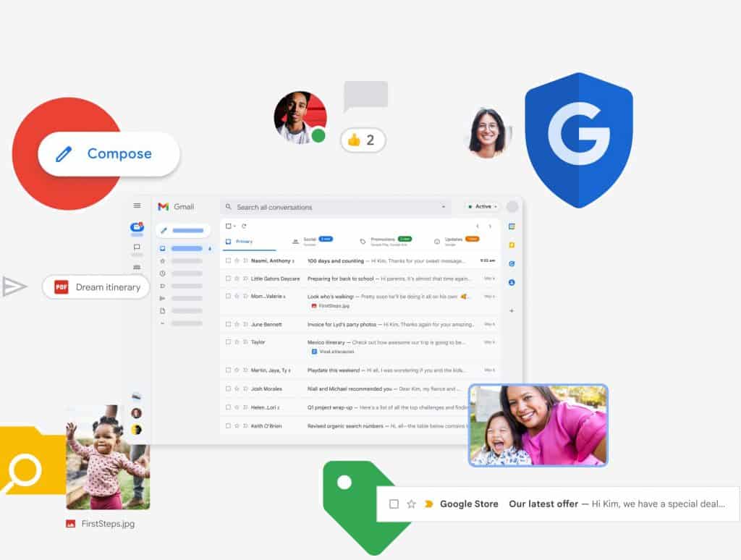Tick the checkbox for Taylor email
Image resolution: width=741 pixels, height=560 pixels.
(x=228, y=341)
